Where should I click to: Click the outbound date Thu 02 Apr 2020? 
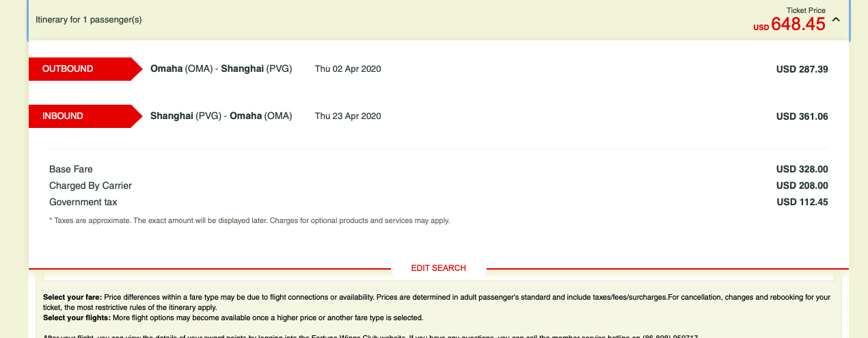click(347, 69)
